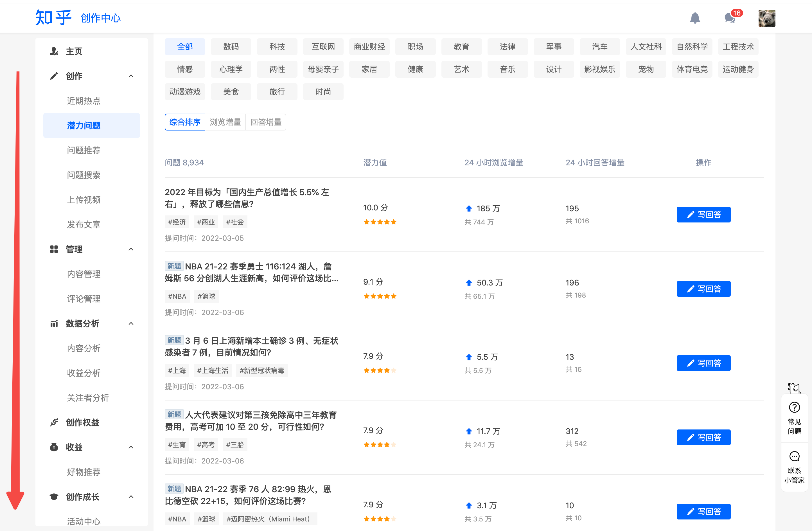Click the #新型冠状病毒 tag

pyautogui.click(x=262, y=371)
